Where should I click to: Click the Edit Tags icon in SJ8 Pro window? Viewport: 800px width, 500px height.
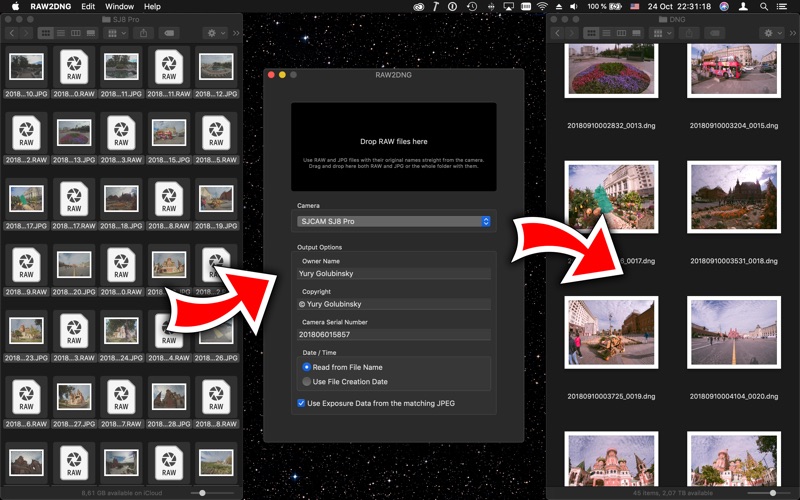point(171,33)
